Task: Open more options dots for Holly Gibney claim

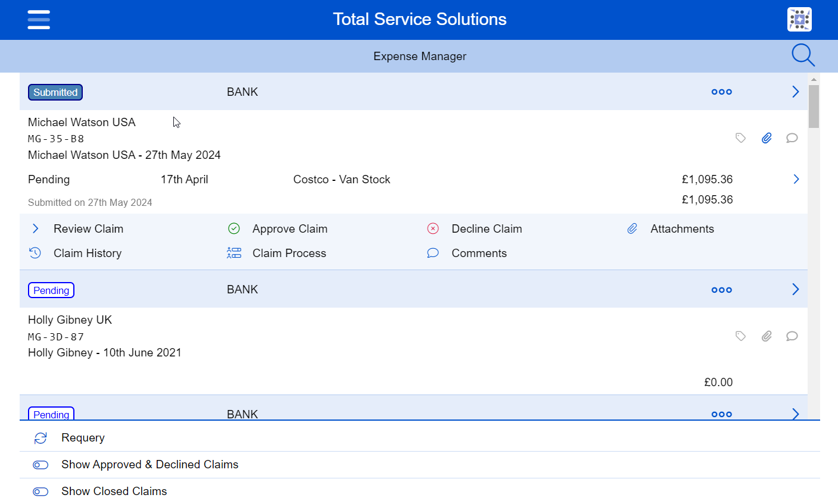Action: point(721,290)
